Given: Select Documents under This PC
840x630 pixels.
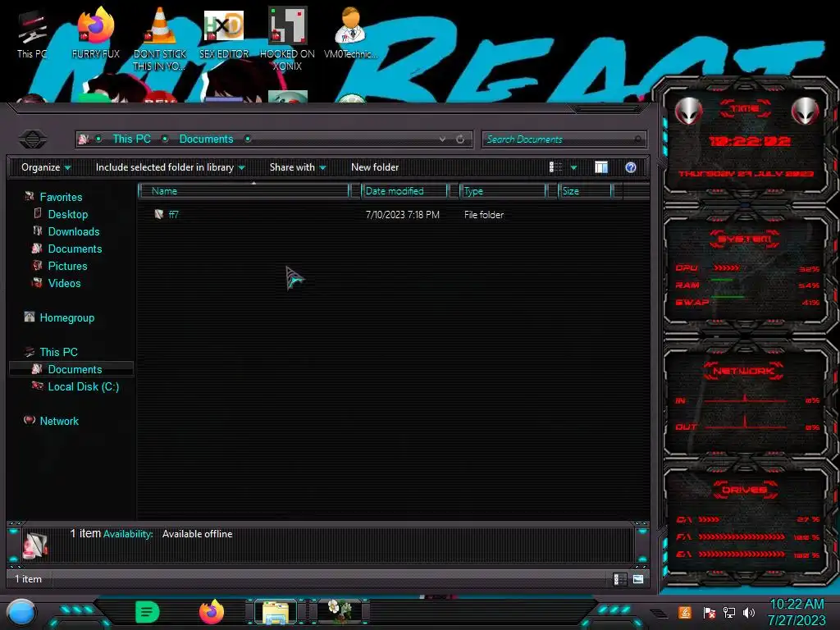Looking at the screenshot, I should click(x=75, y=369).
